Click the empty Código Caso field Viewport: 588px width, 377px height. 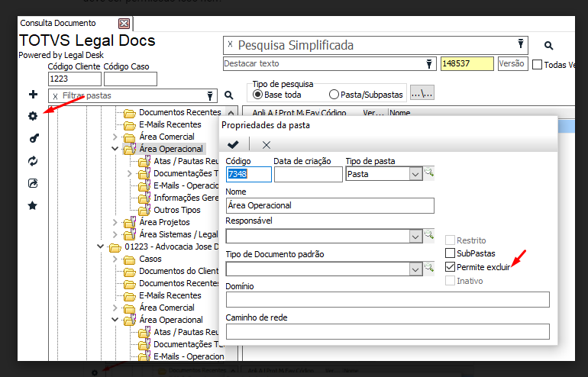(x=131, y=79)
